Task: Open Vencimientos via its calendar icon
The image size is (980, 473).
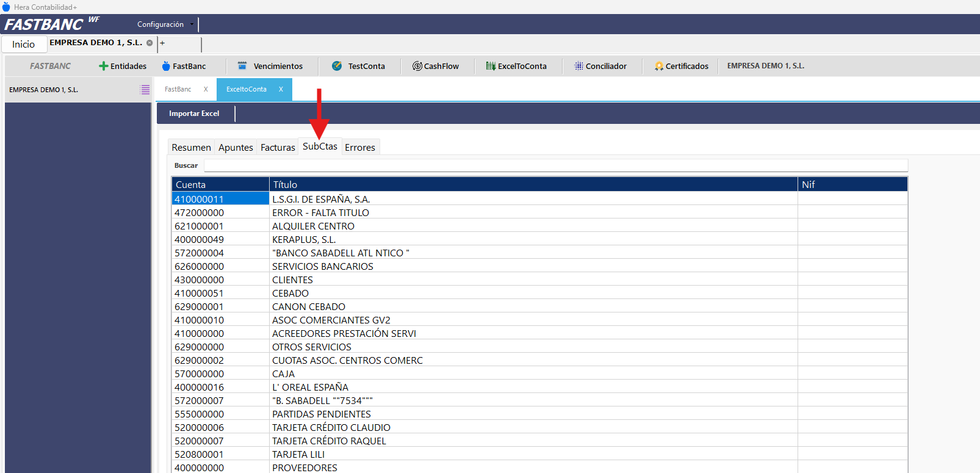Action: [242, 66]
